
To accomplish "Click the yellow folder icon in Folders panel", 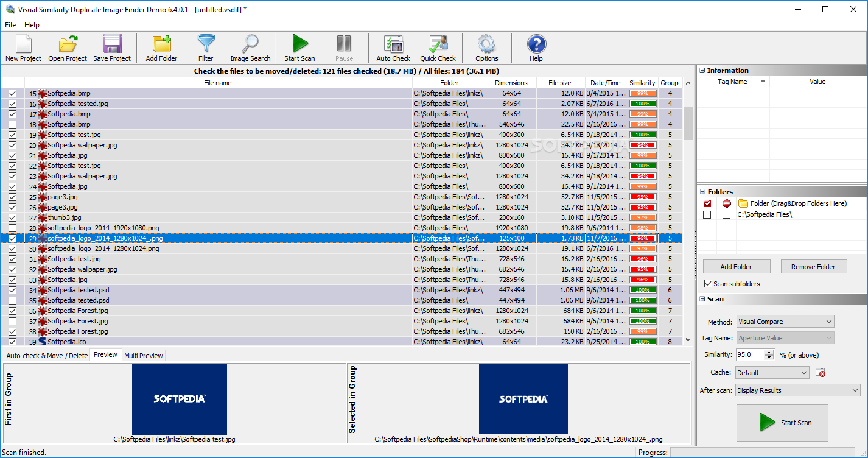I will pos(743,203).
